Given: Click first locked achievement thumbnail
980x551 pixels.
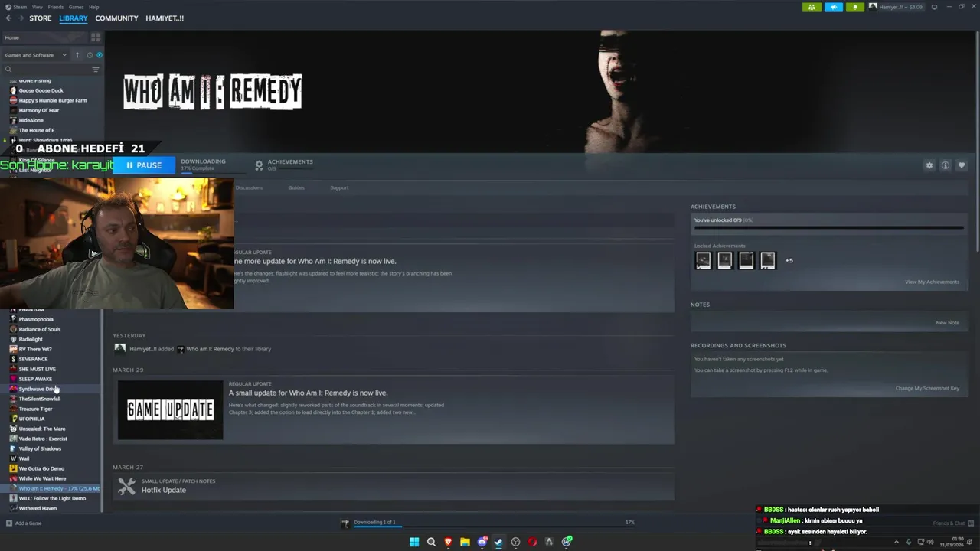Looking at the screenshot, I should tap(703, 260).
